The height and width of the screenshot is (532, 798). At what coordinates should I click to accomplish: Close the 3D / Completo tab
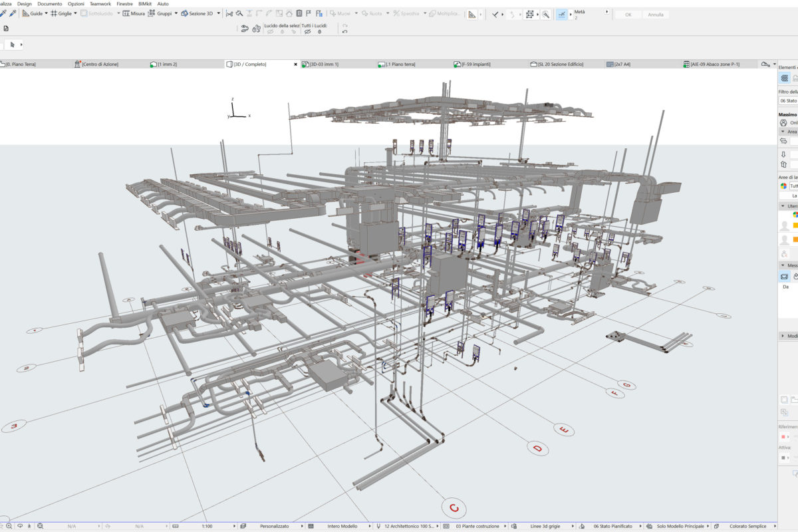[x=295, y=64]
